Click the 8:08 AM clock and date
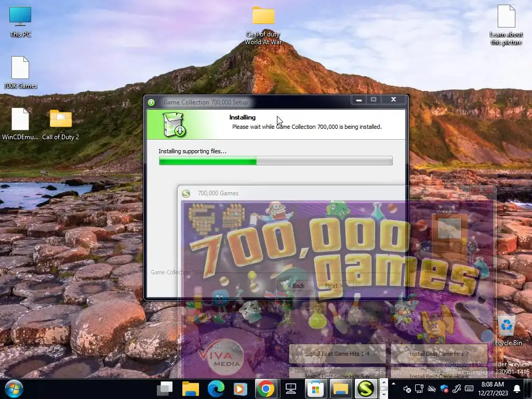 click(493, 389)
